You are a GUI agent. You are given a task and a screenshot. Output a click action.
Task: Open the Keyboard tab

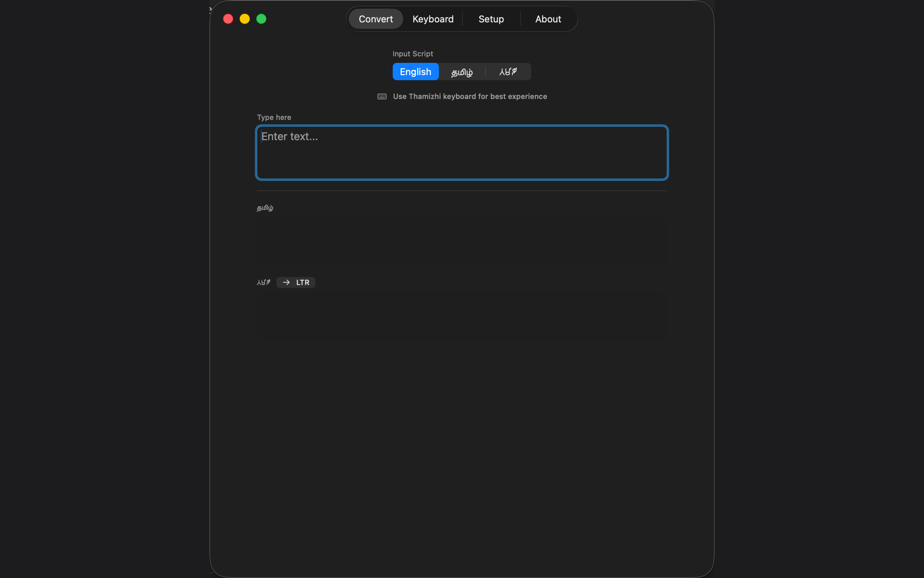433,19
